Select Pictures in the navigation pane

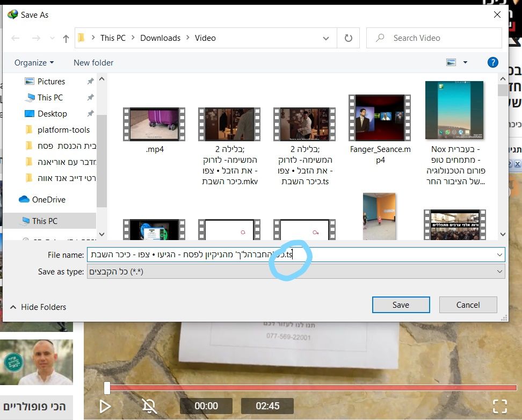tap(51, 81)
